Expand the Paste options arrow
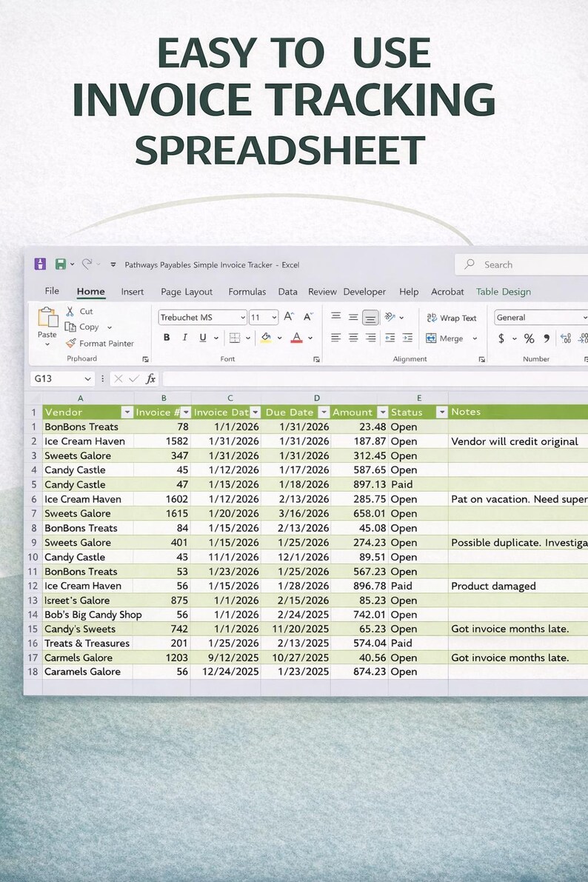 click(47, 344)
